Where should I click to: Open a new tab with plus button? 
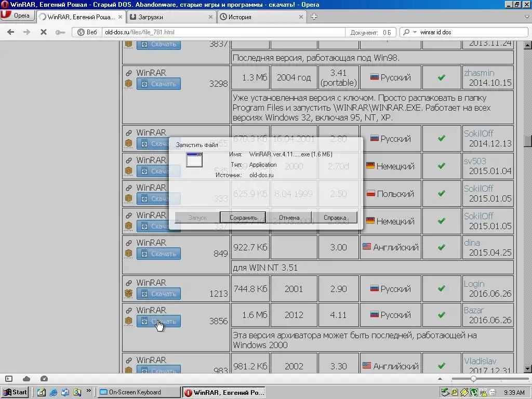[x=314, y=16]
